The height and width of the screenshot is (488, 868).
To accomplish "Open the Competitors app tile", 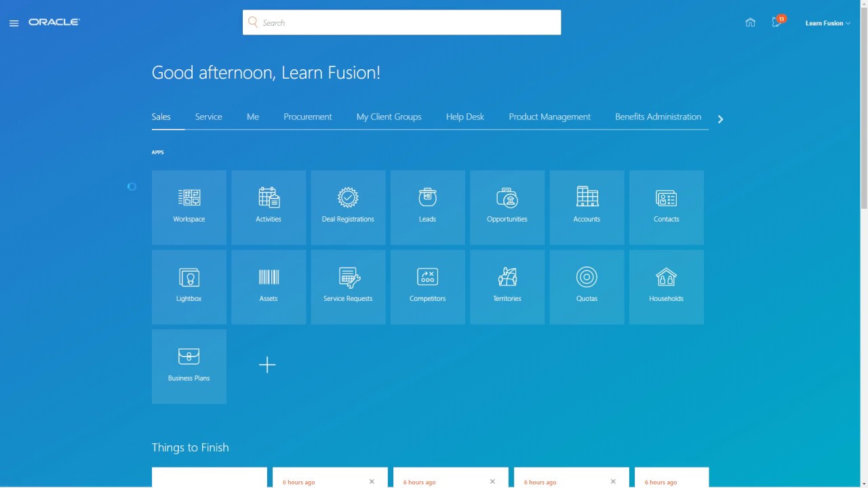I will (x=428, y=287).
